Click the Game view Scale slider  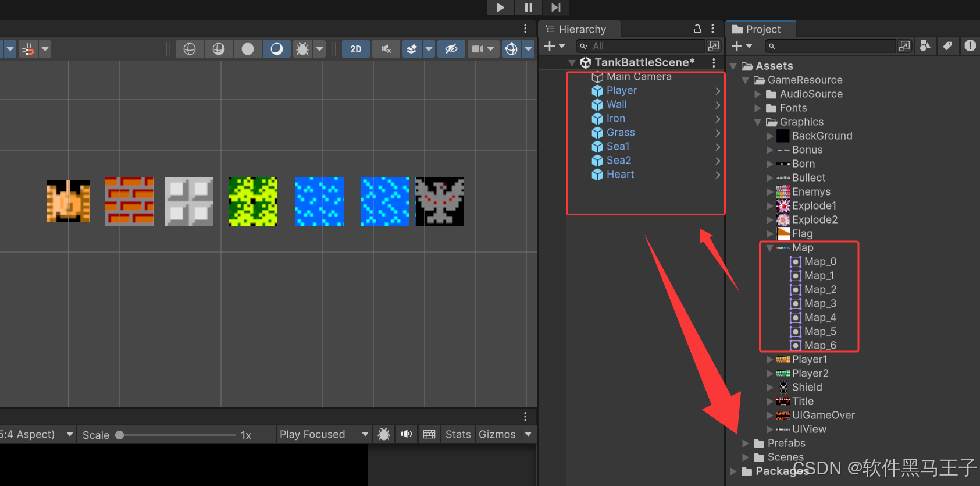[177, 435]
